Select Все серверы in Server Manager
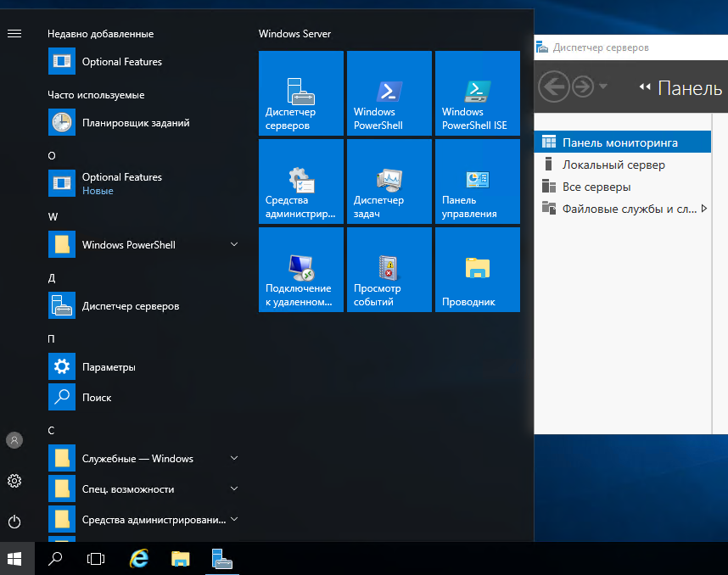The width and height of the screenshot is (728, 575). click(622, 187)
